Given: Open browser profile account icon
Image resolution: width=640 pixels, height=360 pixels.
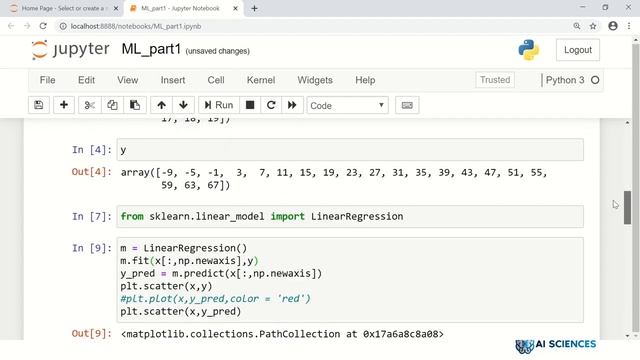Looking at the screenshot, I should point(613,26).
